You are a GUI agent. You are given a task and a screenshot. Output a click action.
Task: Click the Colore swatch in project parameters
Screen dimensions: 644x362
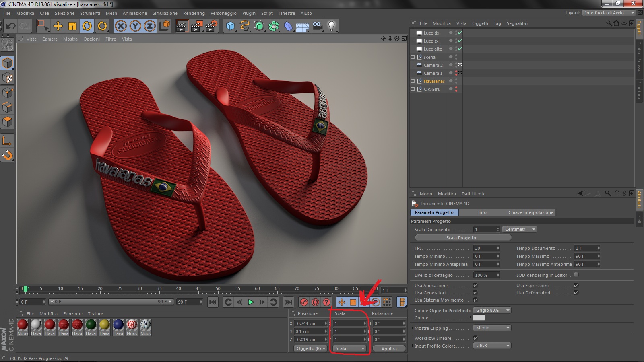[x=479, y=318]
